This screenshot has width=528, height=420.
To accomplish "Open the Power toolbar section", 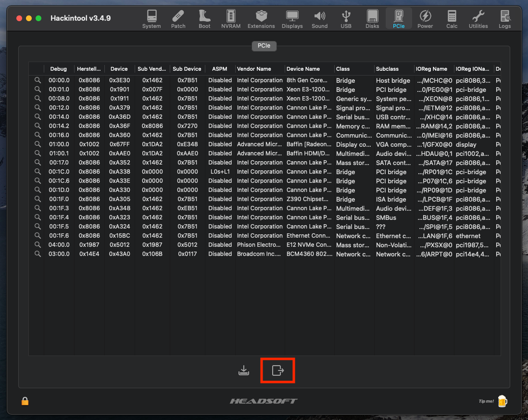I will (x=425, y=19).
